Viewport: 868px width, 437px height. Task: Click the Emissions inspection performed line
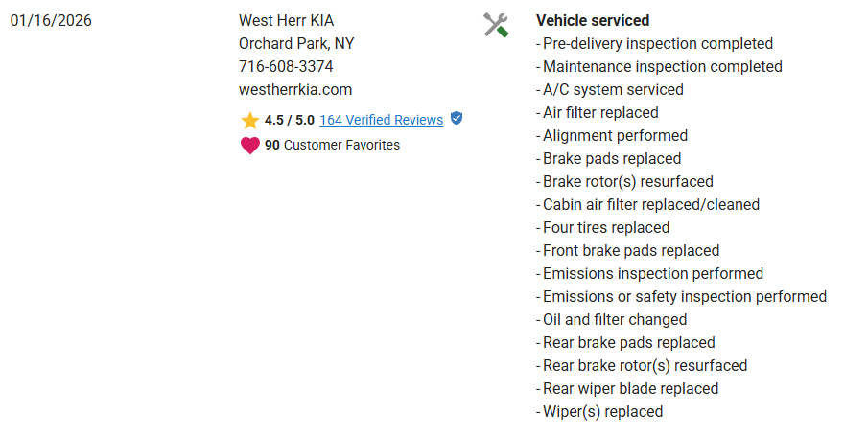click(x=652, y=273)
